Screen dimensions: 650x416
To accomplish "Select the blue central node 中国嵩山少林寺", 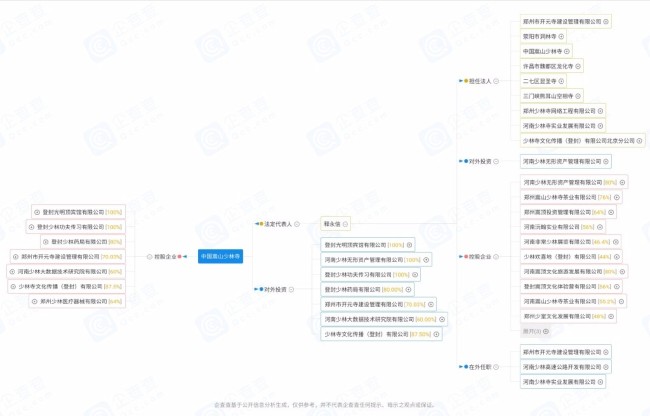I will [x=220, y=256].
